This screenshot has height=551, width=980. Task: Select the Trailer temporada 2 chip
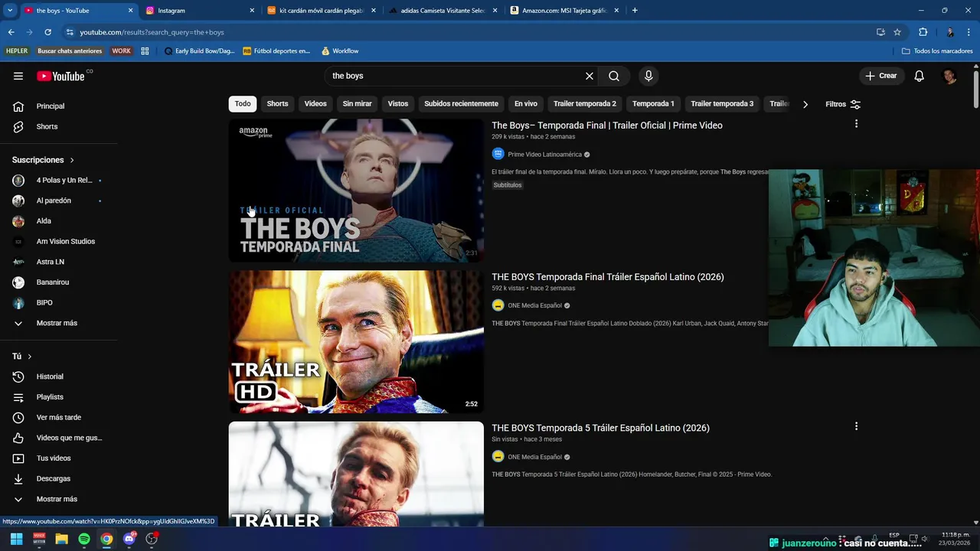coord(585,104)
